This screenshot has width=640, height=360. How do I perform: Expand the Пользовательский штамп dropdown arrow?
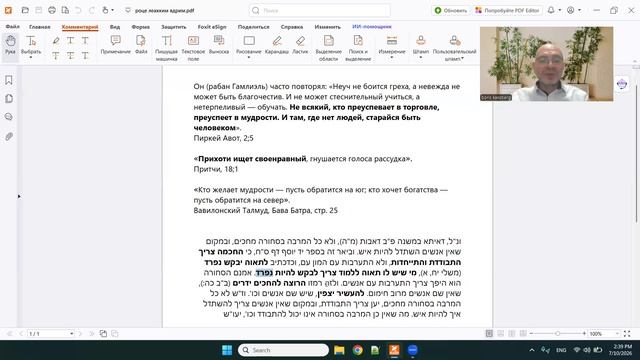tap(462, 58)
